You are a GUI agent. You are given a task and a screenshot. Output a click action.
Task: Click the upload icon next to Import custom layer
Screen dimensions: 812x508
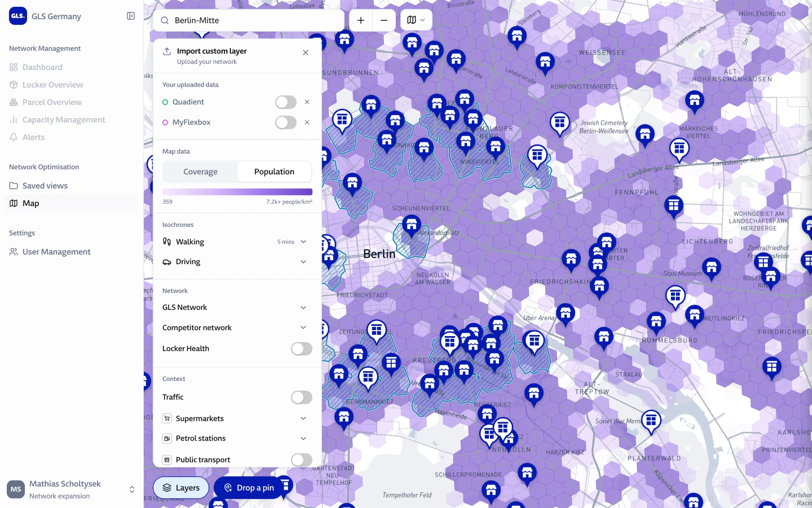click(167, 51)
